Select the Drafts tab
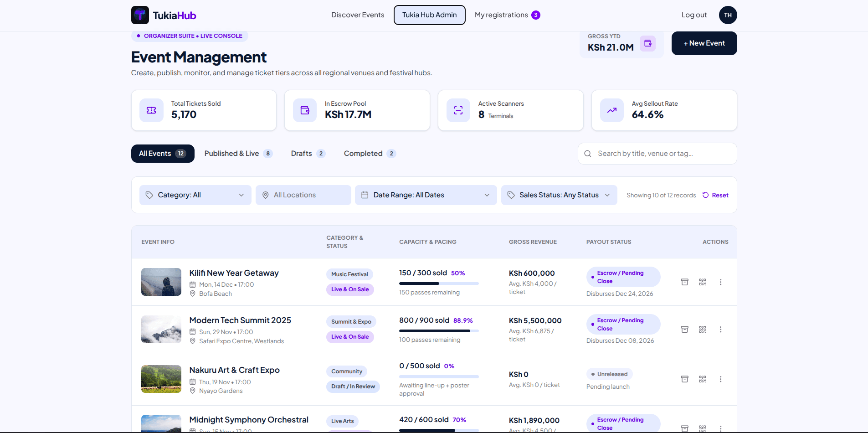The image size is (868, 433). (308, 154)
